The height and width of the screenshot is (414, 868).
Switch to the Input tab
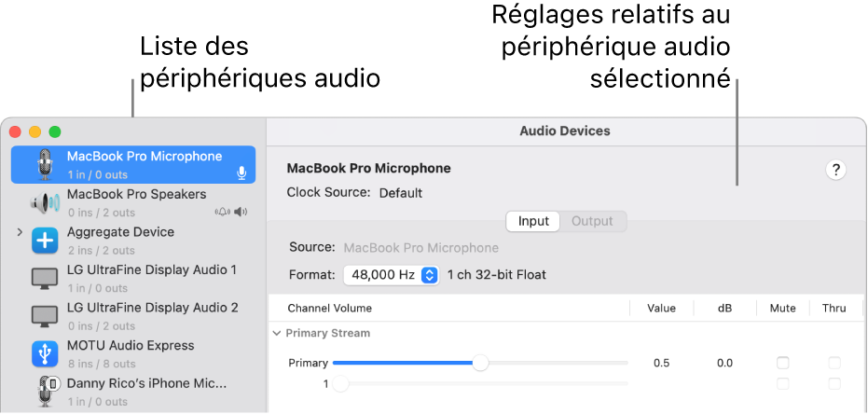tap(533, 221)
